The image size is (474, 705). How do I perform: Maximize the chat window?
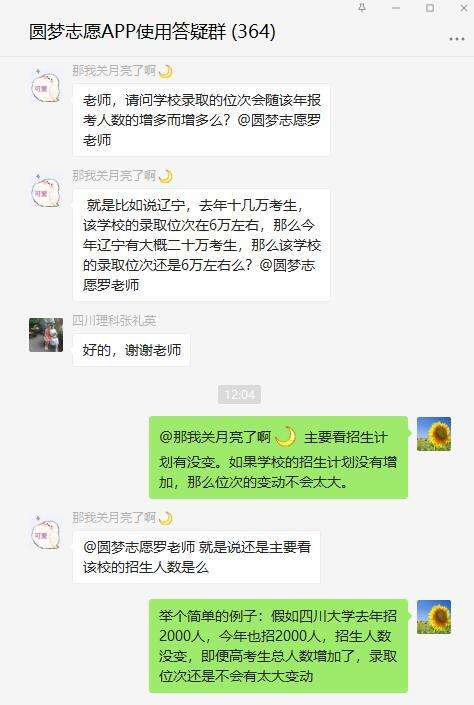pyautogui.click(x=430, y=8)
